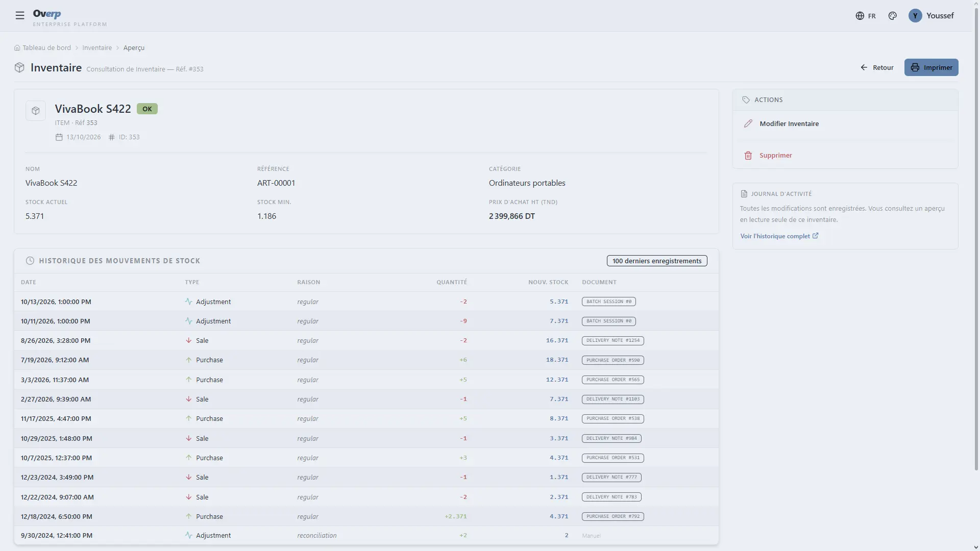
Task: Click Youssef's user avatar
Action: point(915,16)
